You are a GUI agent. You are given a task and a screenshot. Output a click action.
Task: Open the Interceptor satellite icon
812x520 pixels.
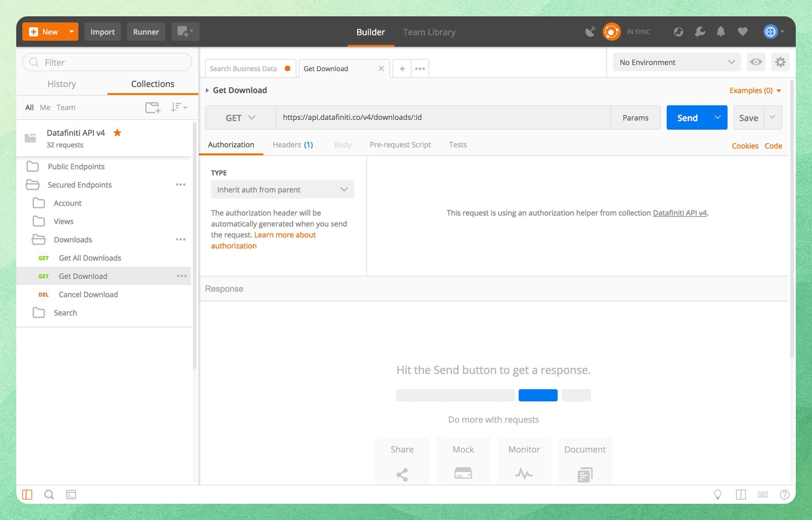tap(590, 31)
